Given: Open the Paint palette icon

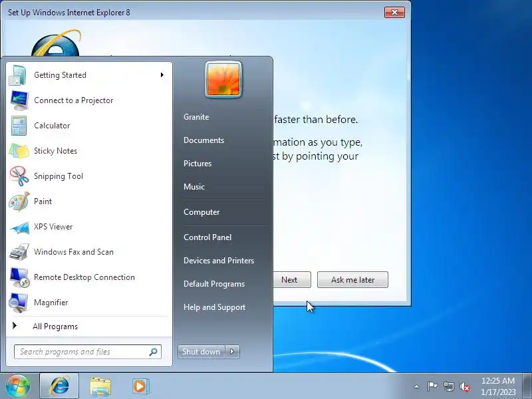Looking at the screenshot, I should click(x=19, y=201).
